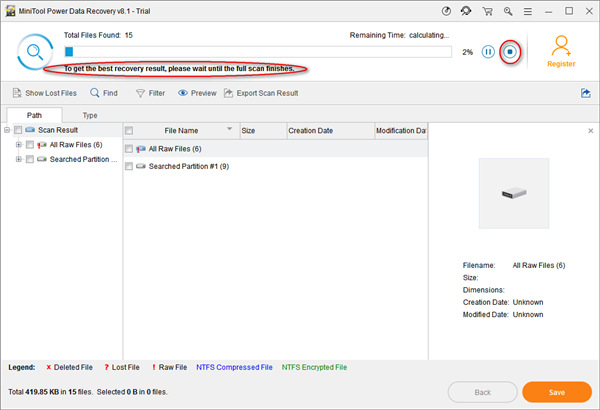The width and height of the screenshot is (600, 410).
Task: Click the share icon at toolbar right
Action: pyautogui.click(x=585, y=93)
